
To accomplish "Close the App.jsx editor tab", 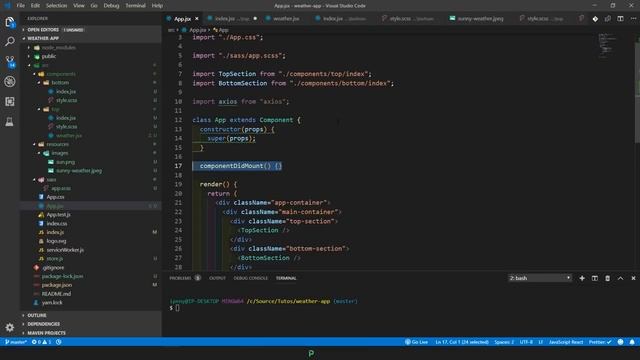I will point(197,19).
